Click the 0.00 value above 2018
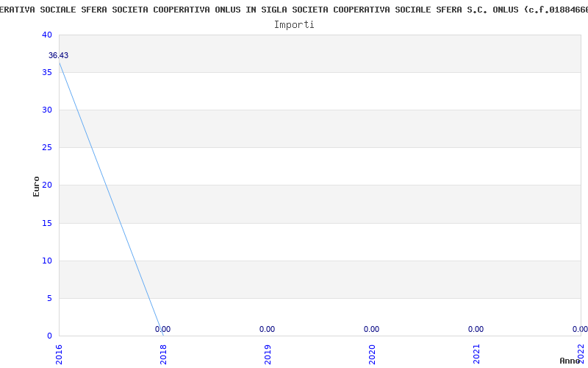588x368 pixels. pyautogui.click(x=162, y=329)
